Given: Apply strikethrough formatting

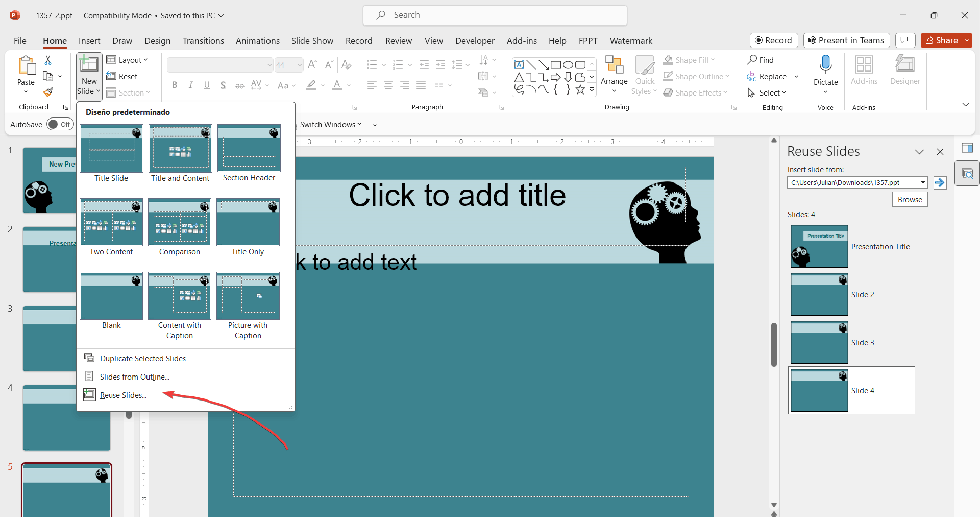Looking at the screenshot, I should click(x=239, y=85).
